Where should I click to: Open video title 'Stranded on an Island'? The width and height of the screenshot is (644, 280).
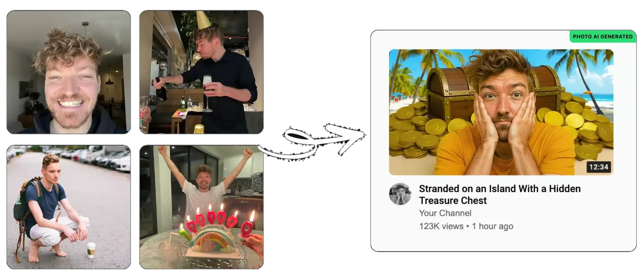(500, 195)
